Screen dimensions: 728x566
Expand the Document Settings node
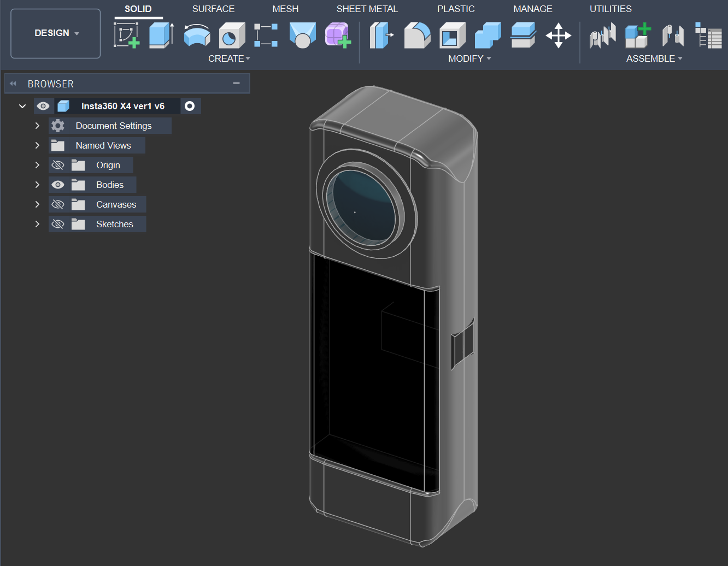(x=37, y=126)
